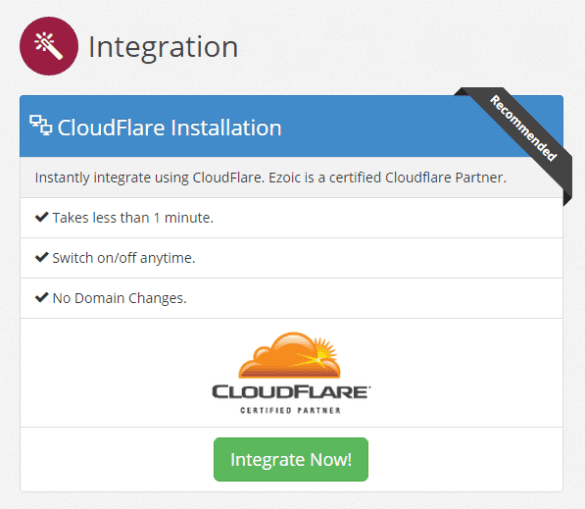
Task: Click the CloudFlare Installation header title
Action: point(169,128)
